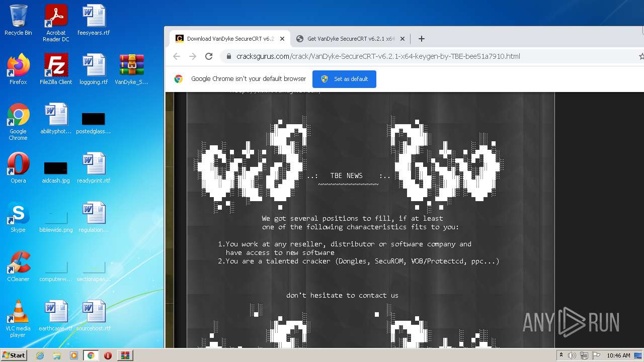Click the cracksgurus.com address bar

pos(378,56)
